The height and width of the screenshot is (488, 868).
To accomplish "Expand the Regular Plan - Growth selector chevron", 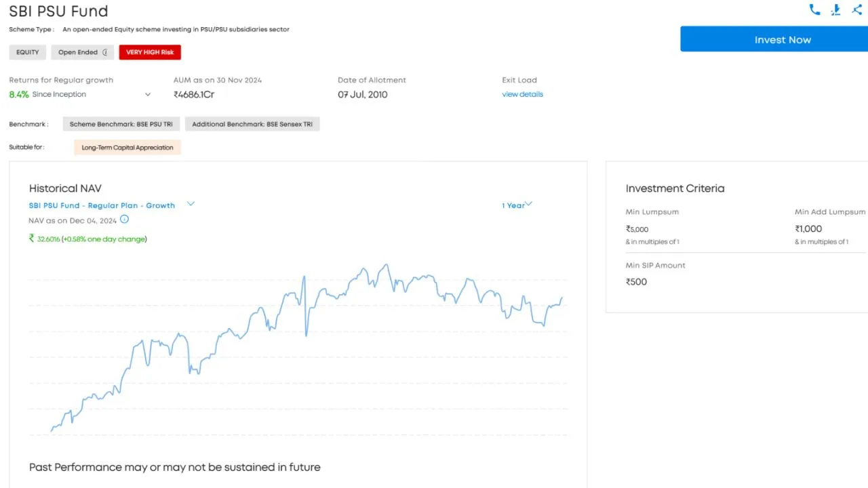I will tap(191, 203).
